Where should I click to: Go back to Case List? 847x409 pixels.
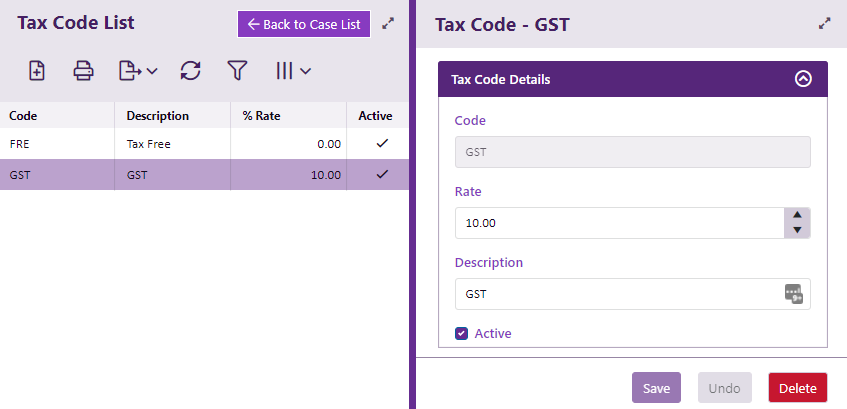(x=304, y=24)
